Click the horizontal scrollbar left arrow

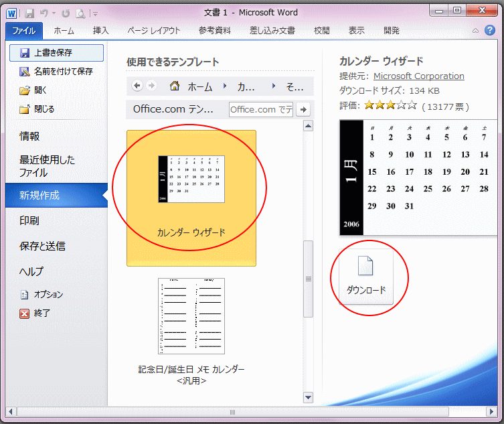(11, 411)
